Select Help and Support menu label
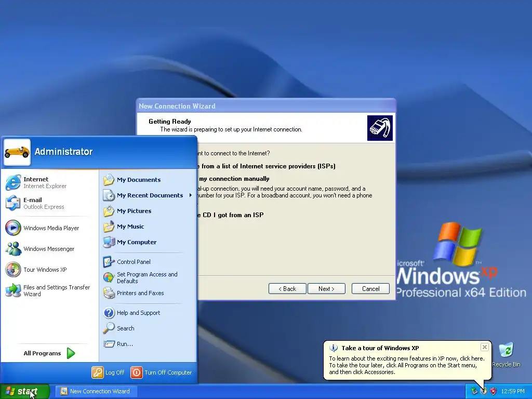 [138, 313]
